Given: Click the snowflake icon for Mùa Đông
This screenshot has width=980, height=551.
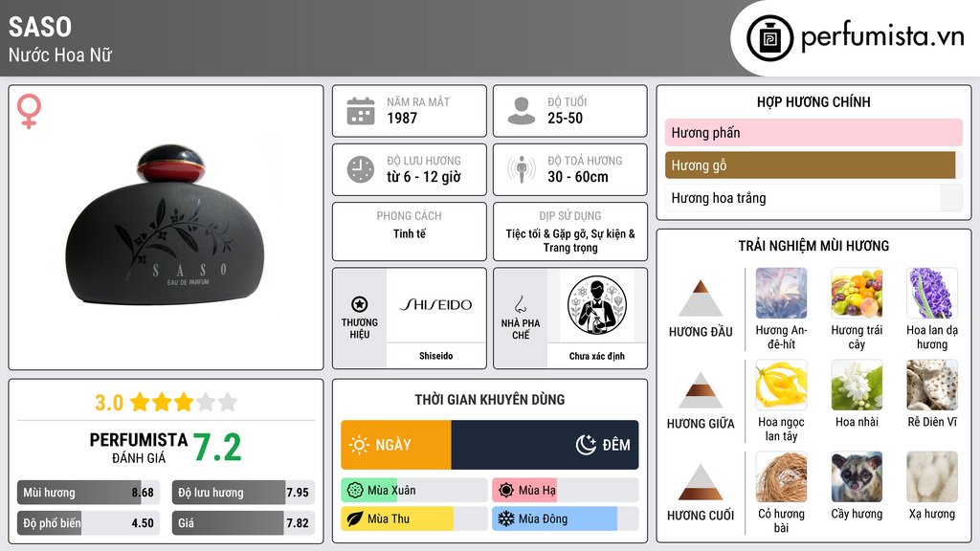Looking at the screenshot, I should (x=506, y=518).
